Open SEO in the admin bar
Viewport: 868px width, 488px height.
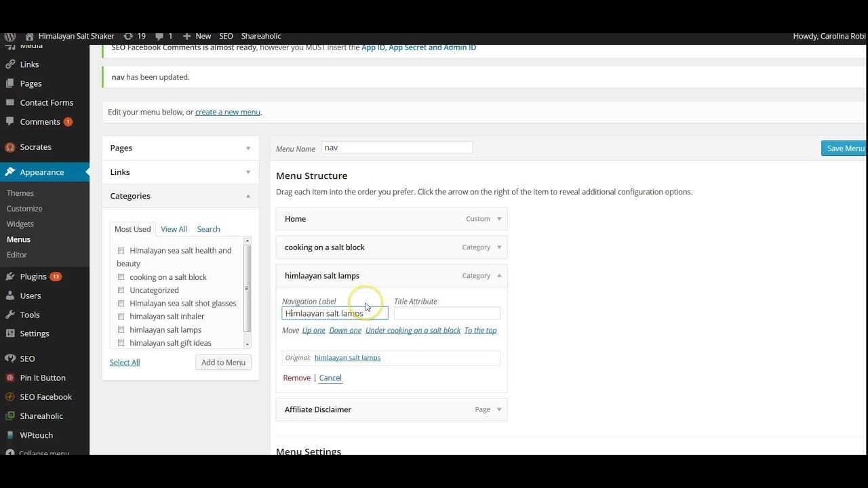[226, 36]
